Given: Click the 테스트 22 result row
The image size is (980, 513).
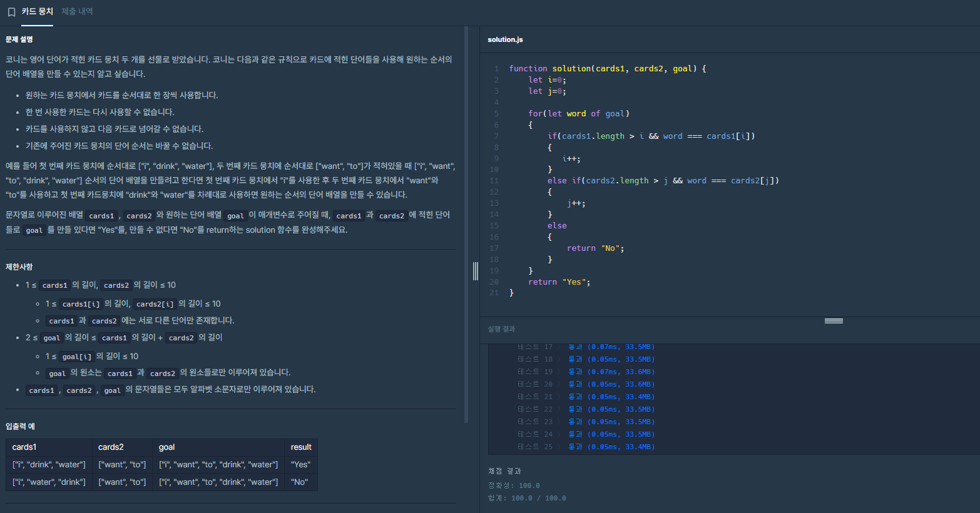Looking at the screenshot, I should point(586,409).
